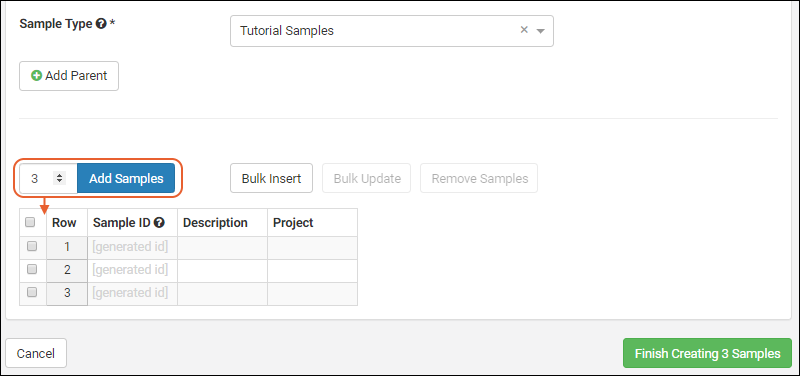Click the green plus icon on Add Parent
This screenshot has width=800, height=376.
click(x=37, y=76)
